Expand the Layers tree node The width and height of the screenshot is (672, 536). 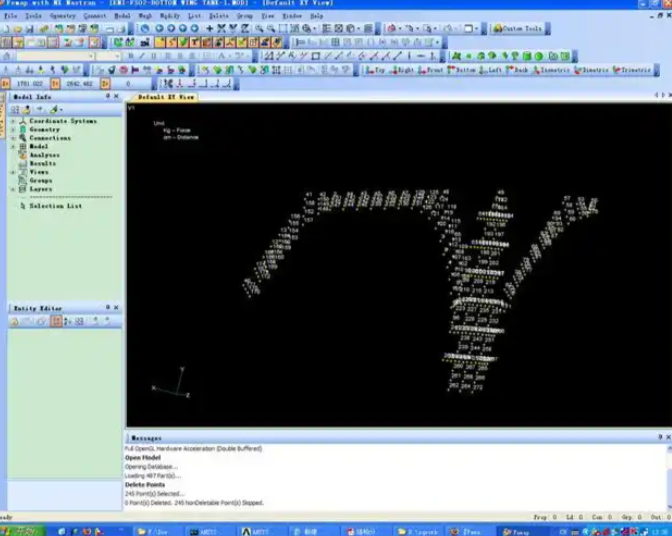click(x=13, y=188)
